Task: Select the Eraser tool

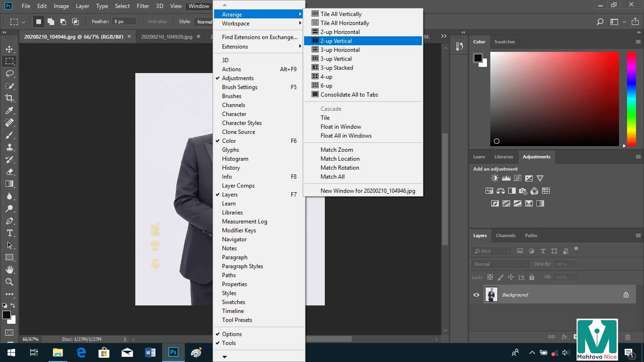Action: point(9,172)
